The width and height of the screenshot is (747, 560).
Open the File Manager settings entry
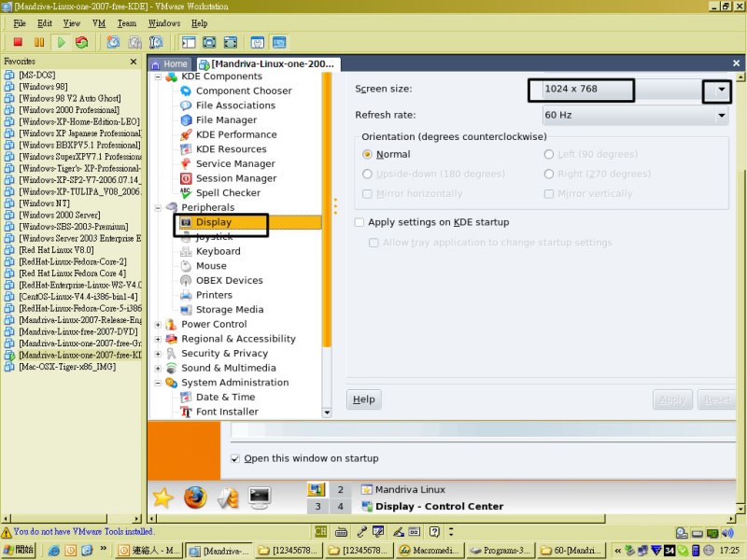pos(226,120)
